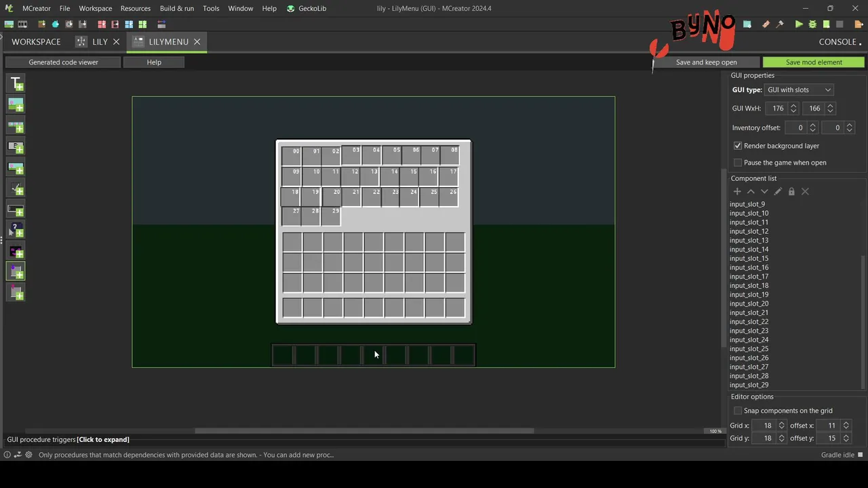Open the Build & run menu
This screenshot has height=488, width=868.
[x=177, y=8]
